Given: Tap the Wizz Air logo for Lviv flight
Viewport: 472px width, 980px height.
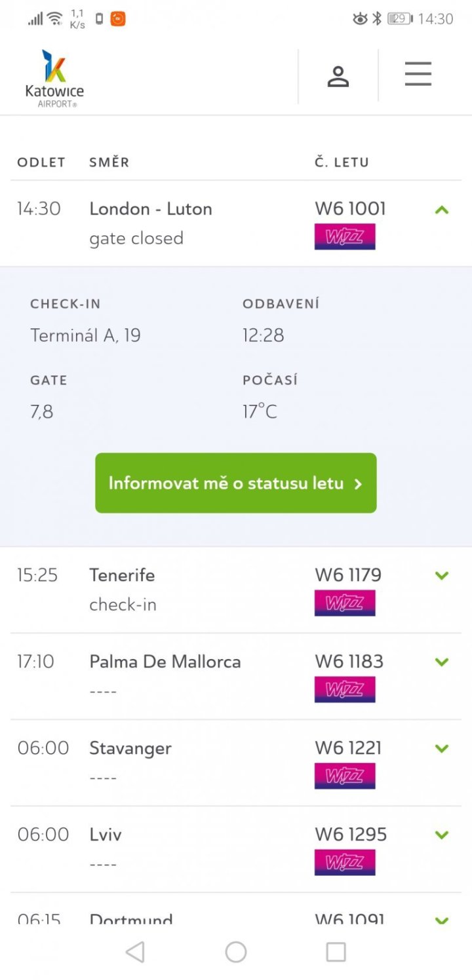Looking at the screenshot, I should point(345,863).
